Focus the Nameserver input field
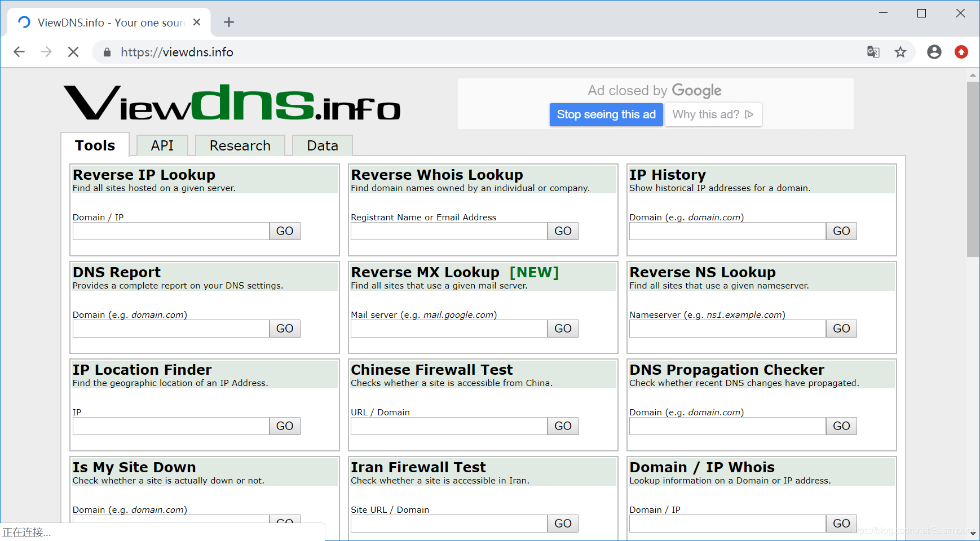 (x=727, y=329)
